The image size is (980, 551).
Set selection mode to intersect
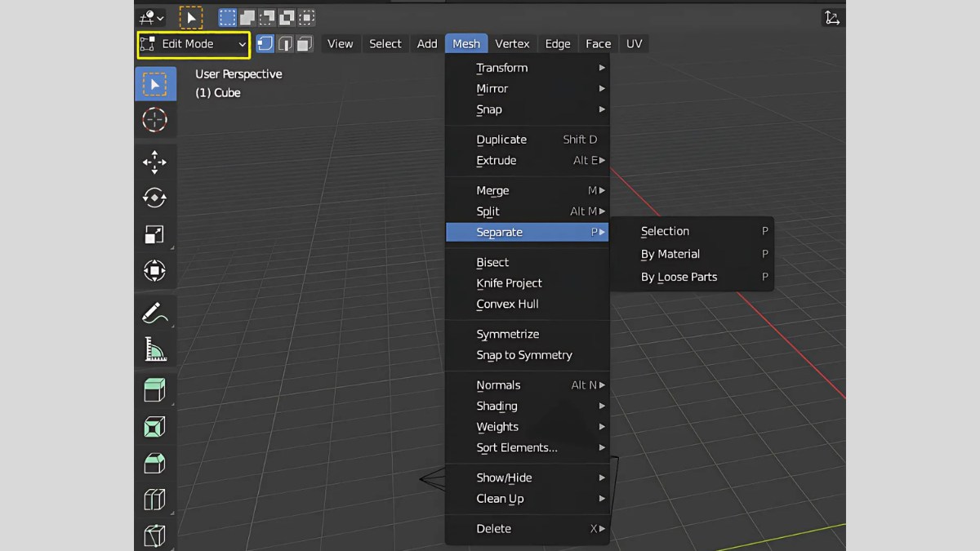(306, 17)
